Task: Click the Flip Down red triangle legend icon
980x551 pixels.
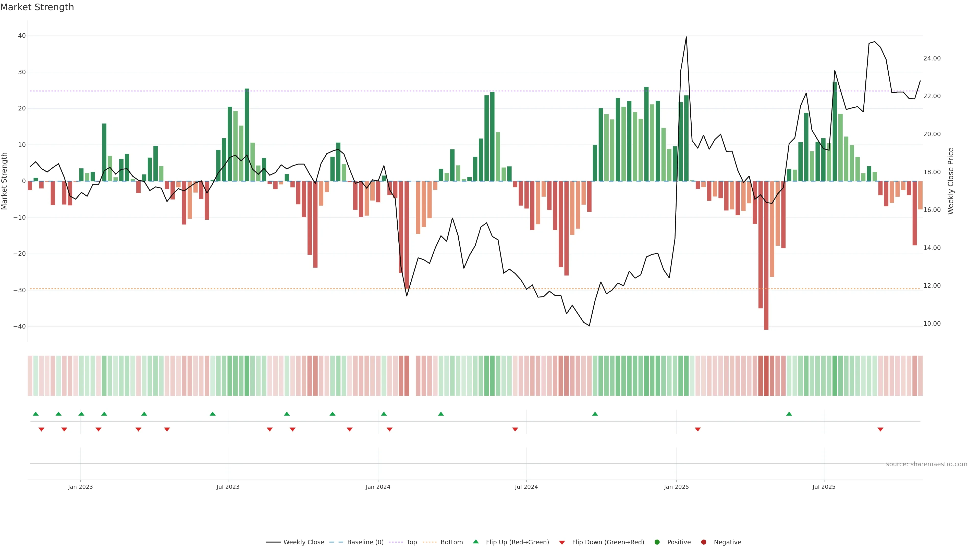Action: pos(562,543)
